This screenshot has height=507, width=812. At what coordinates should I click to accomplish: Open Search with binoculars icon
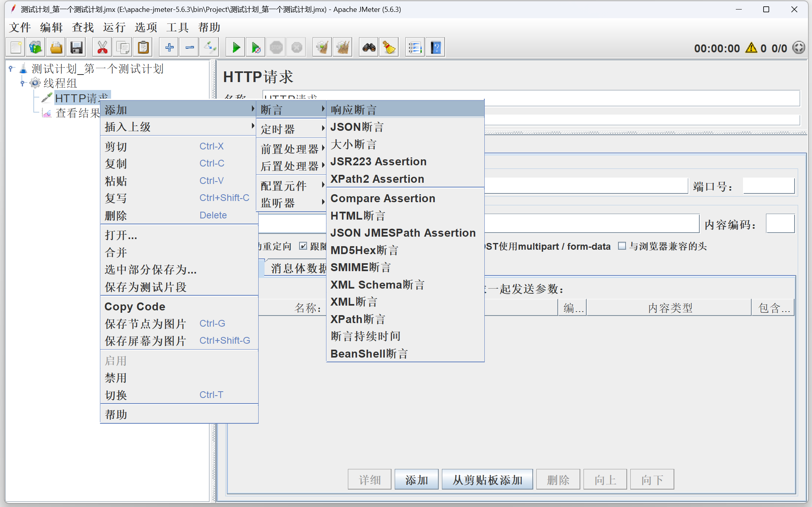point(369,48)
